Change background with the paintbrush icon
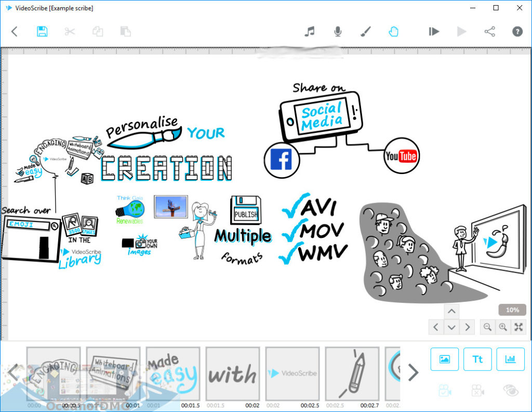This screenshot has height=412, width=532. pos(365,32)
